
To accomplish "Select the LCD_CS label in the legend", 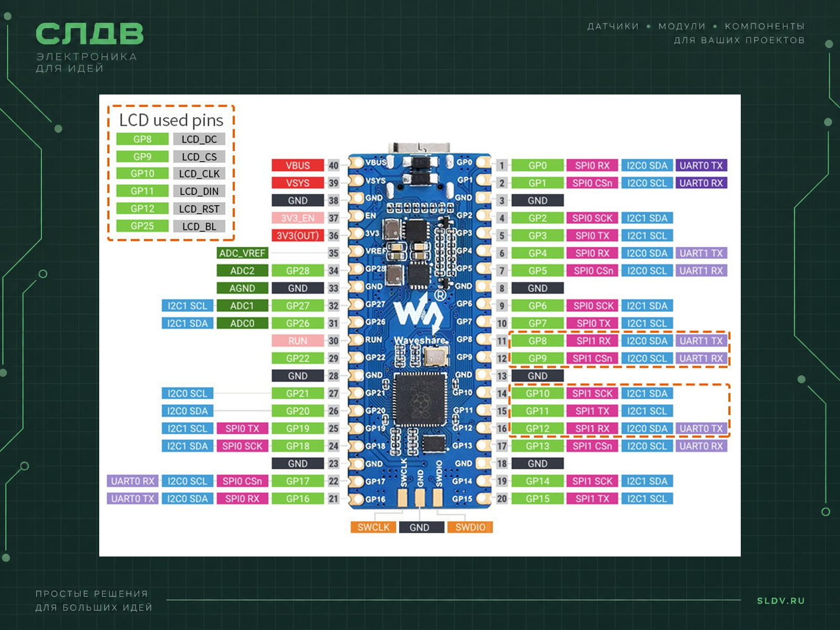I will coord(199,156).
